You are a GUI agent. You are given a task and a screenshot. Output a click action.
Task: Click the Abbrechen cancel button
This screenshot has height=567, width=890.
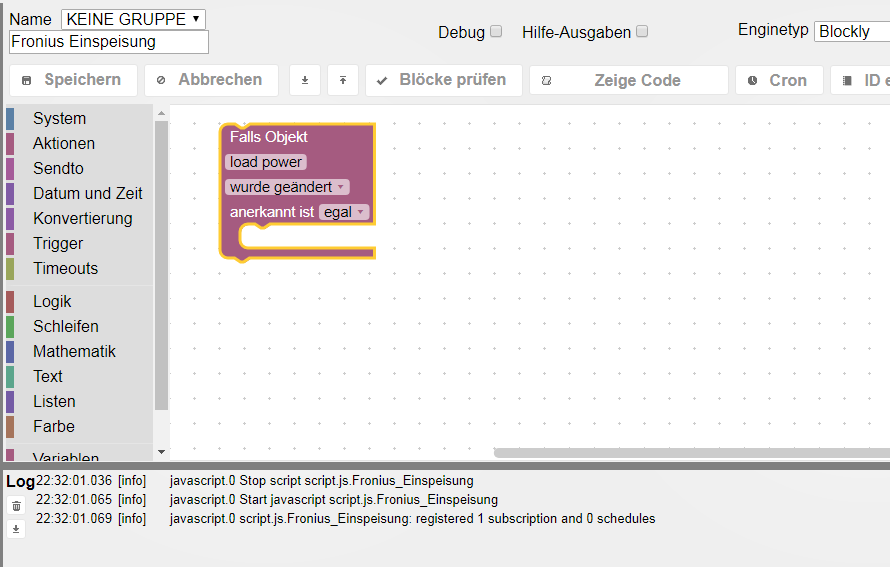(211, 80)
